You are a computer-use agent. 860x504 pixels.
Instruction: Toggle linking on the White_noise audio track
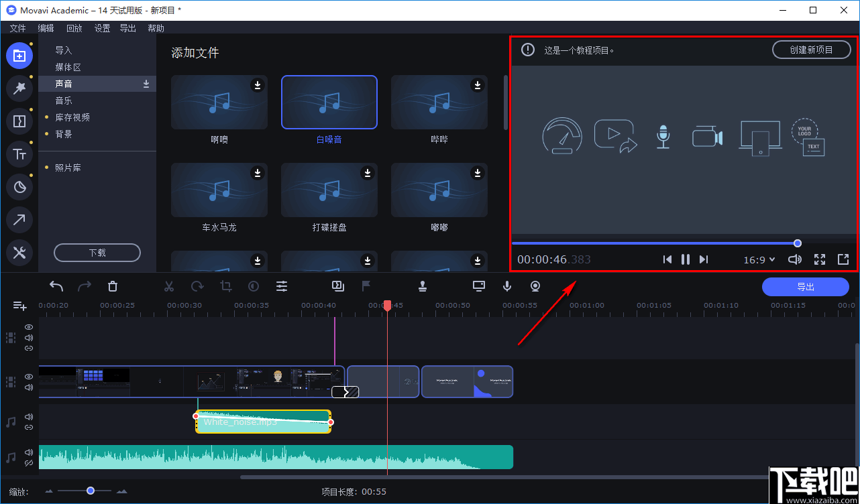pyautogui.click(x=28, y=426)
